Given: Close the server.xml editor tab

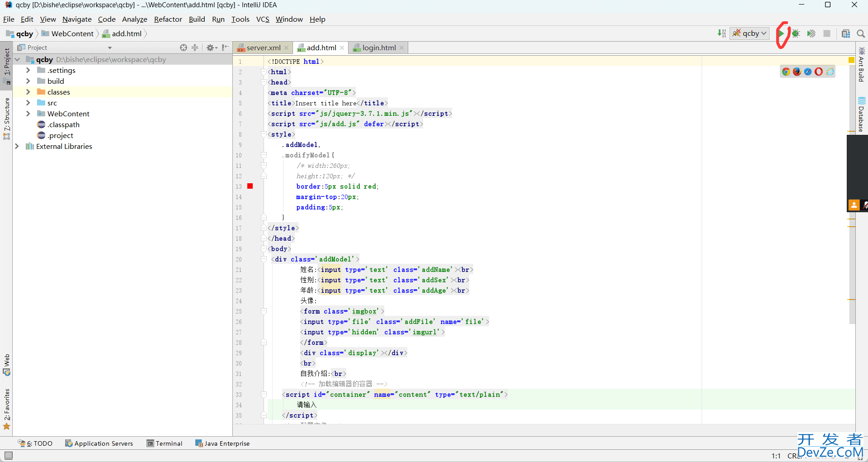Looking at the screenshot, I should [286, 48].
